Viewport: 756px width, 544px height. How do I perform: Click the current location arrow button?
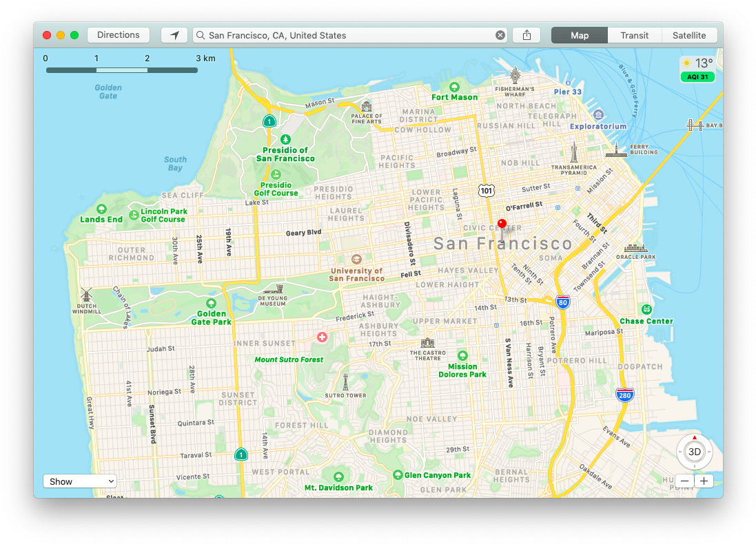coord(174,35)
